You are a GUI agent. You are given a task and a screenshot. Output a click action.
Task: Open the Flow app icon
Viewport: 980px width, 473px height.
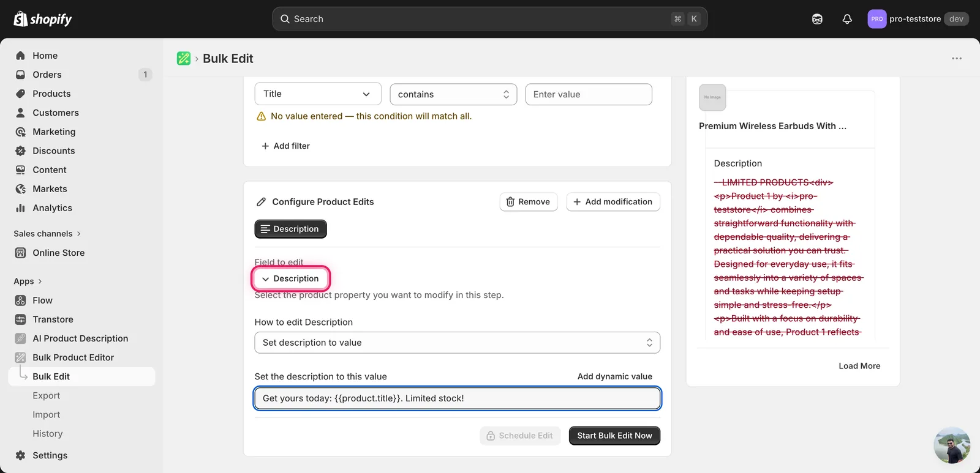click(20, 300)
